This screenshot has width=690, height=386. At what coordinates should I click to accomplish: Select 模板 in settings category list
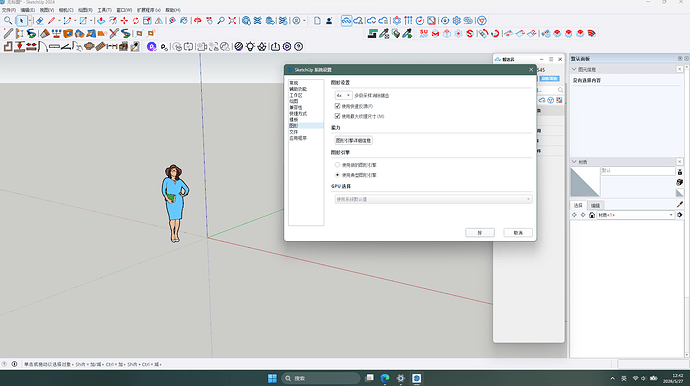coord(294,120)
